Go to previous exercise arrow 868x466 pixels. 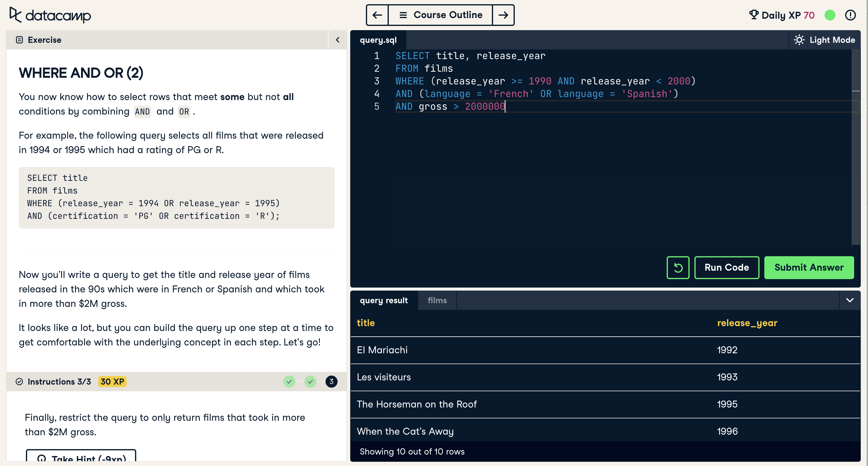pyautogui.click(x=377, y=15)
